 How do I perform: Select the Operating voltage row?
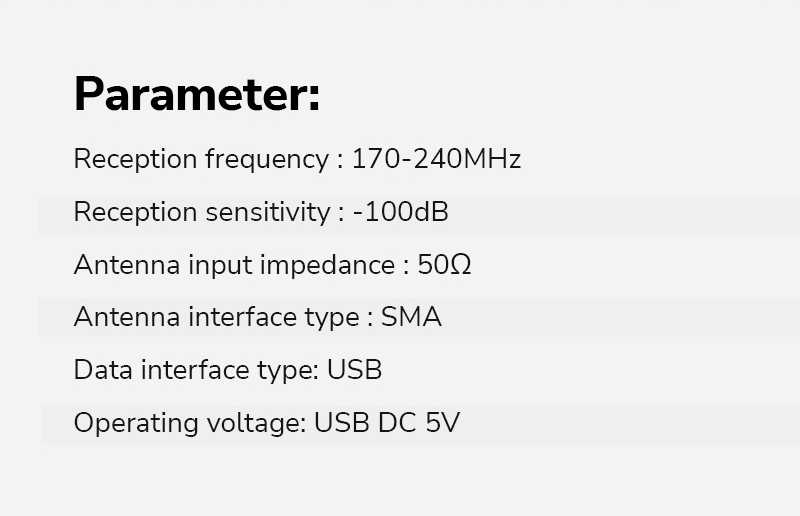point(420,425)
